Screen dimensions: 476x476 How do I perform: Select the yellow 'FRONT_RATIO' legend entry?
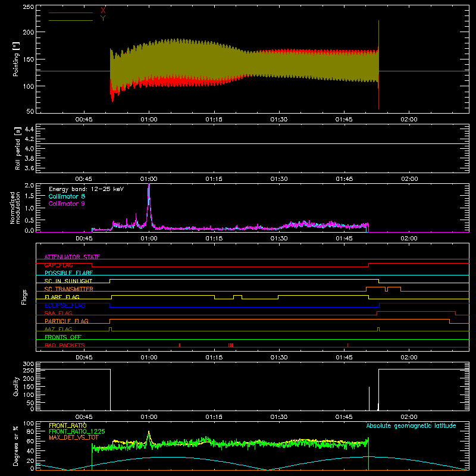(x=68, y=425)
